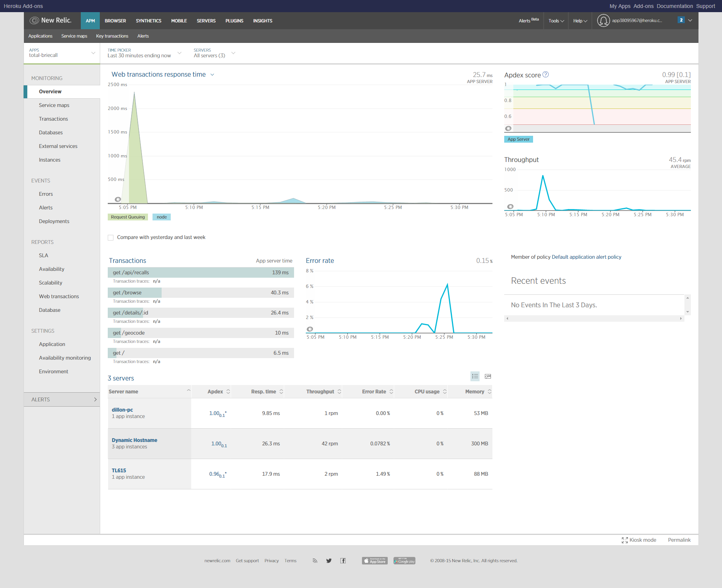Click Recent events vertical scrollbar down arrow
This screenshot has width=722, height=588.
687,312
